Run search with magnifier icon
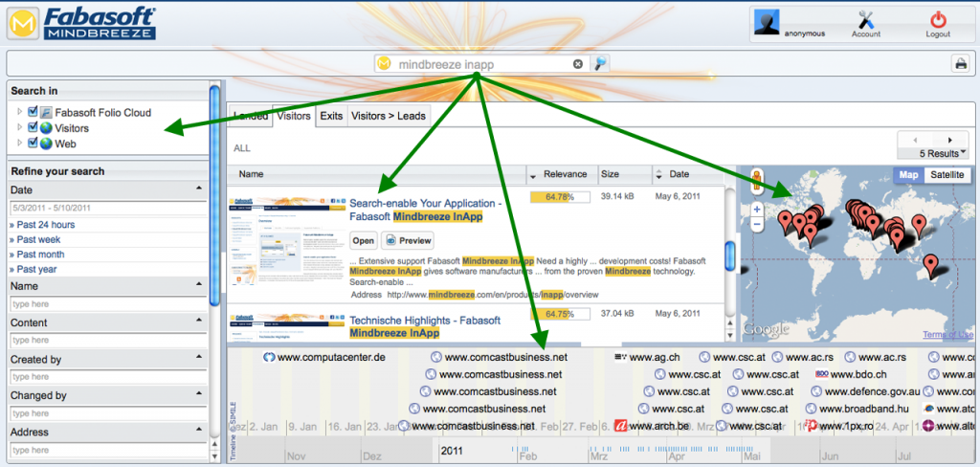The width and height of the screenshot is (980, 467). (600, 63)
